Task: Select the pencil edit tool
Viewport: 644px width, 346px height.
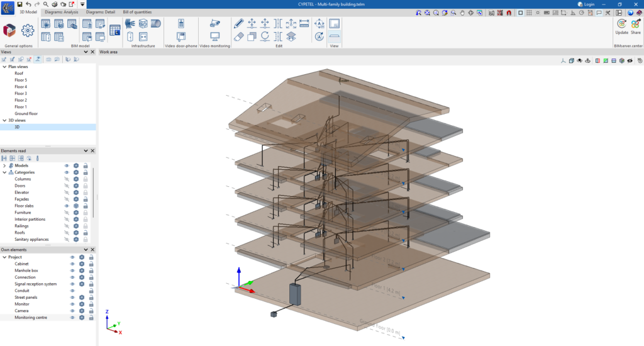Action: click(x=238, y=24)
